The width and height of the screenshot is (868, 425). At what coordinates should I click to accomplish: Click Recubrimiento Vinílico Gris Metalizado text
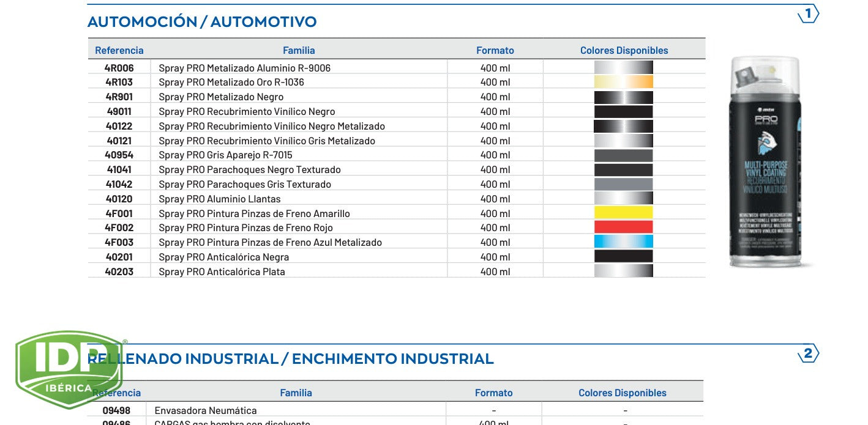coord(291,141)
